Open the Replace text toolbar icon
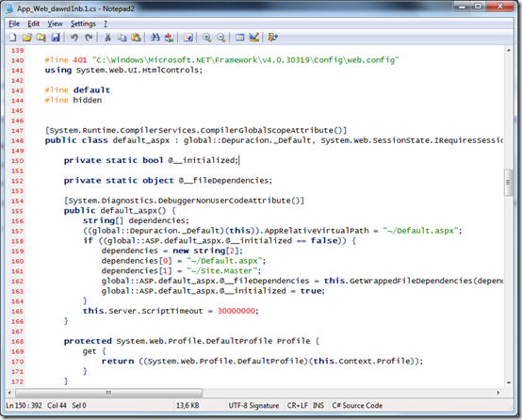522x420 pixels. pyautogui.click(x=169, y=38)
